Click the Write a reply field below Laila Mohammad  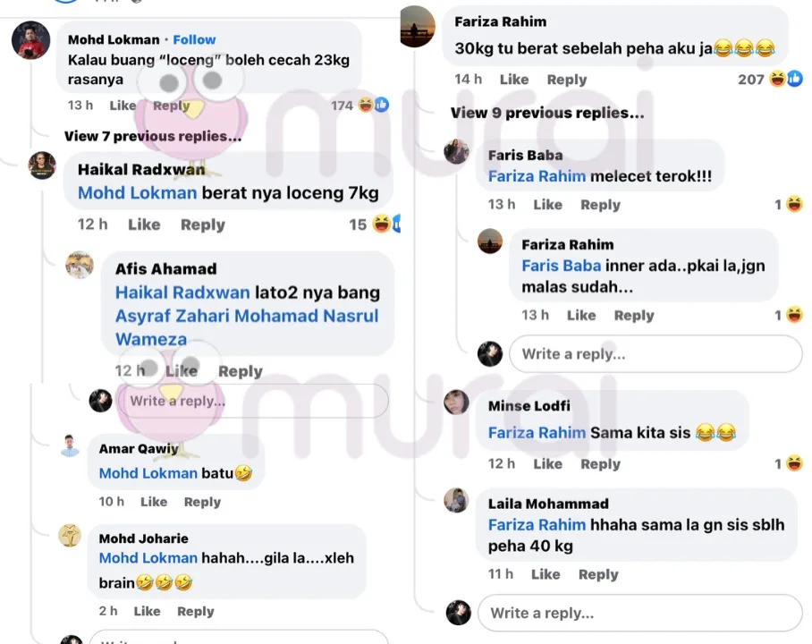pyautogui.click(x=640, y=613)
